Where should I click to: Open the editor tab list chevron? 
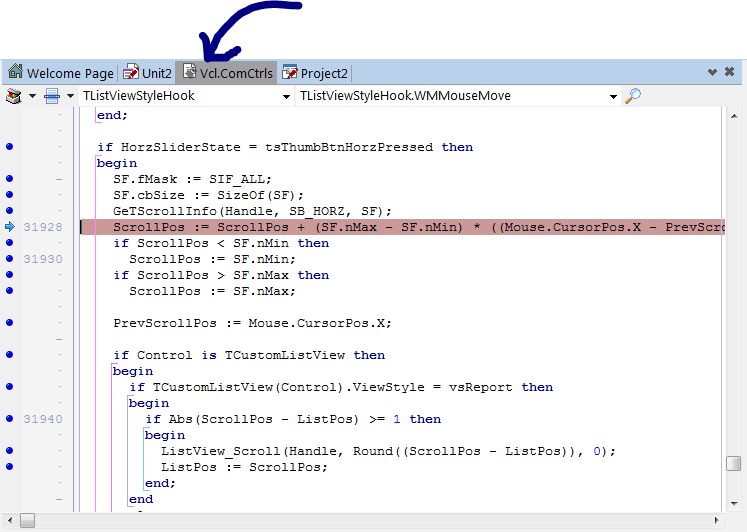click(x=712, y=72)
